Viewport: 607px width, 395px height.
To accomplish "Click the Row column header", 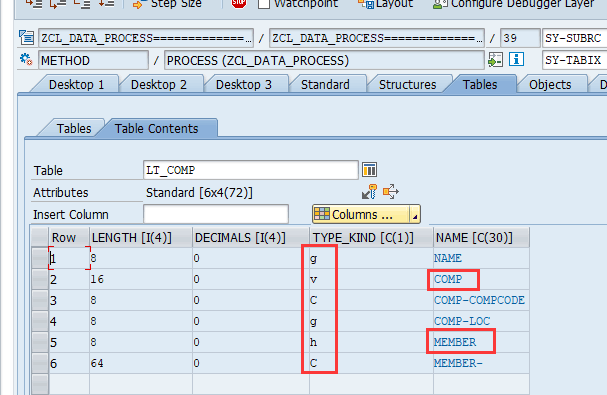I will (69, 237).
